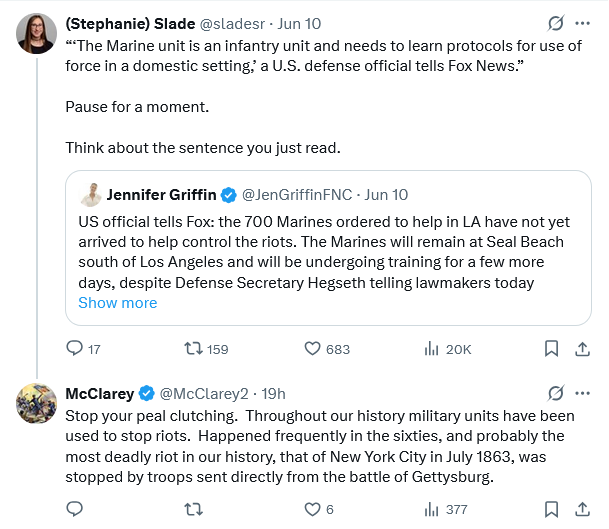Share Stephanie Slade's tweet
This screenshot has width=609, height=529.
pos(582,349)
